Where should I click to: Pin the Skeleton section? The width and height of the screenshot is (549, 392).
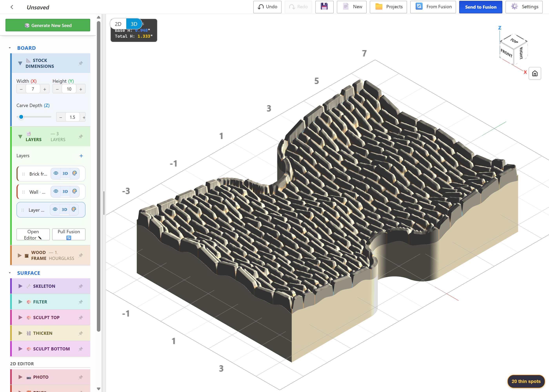[81, 286]
